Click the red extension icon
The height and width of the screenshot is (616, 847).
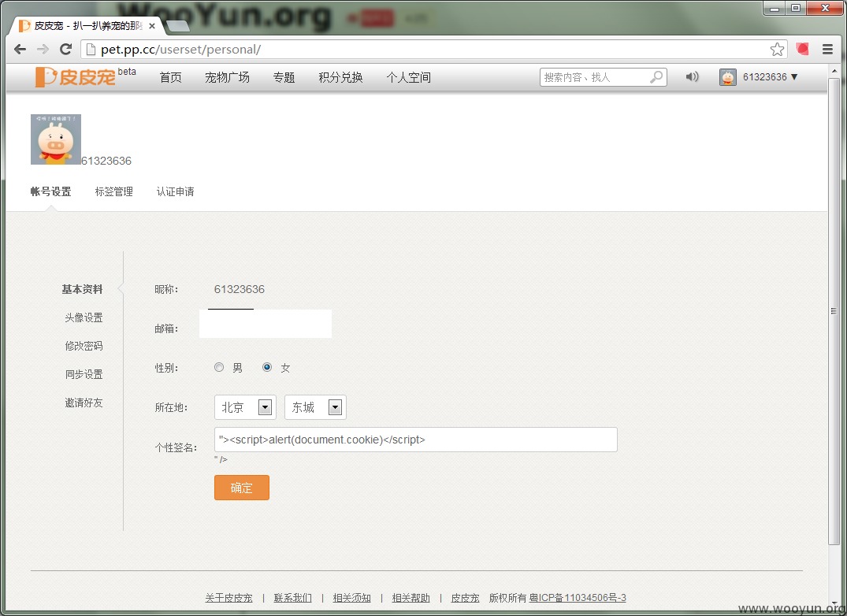pyautogui.click(x=802, y=49)
